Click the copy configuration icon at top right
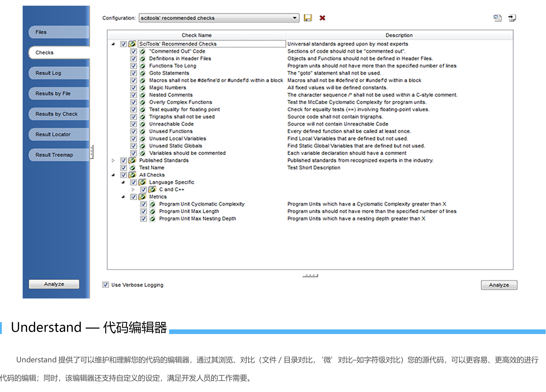The width and height of the screenshot is (546, 392). pyautogui.click(x=497, y=18)
